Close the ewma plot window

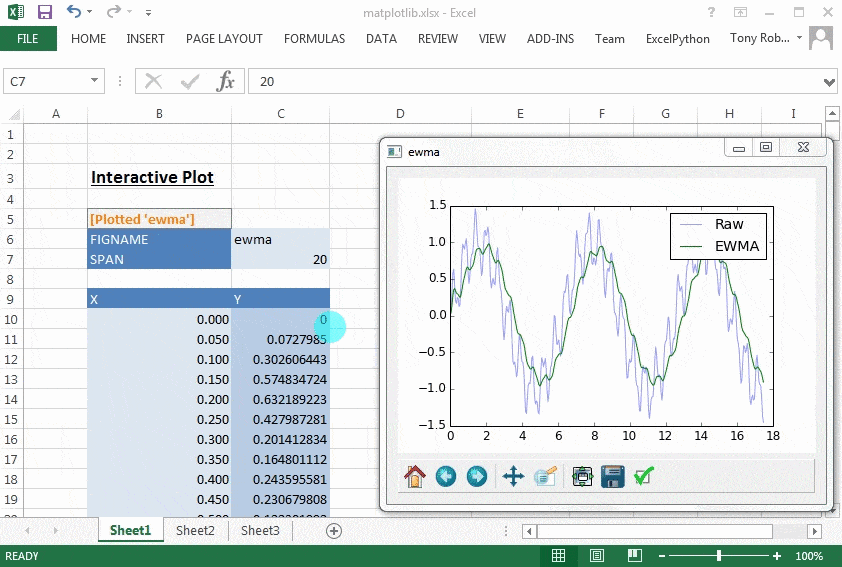pos(803,147)
